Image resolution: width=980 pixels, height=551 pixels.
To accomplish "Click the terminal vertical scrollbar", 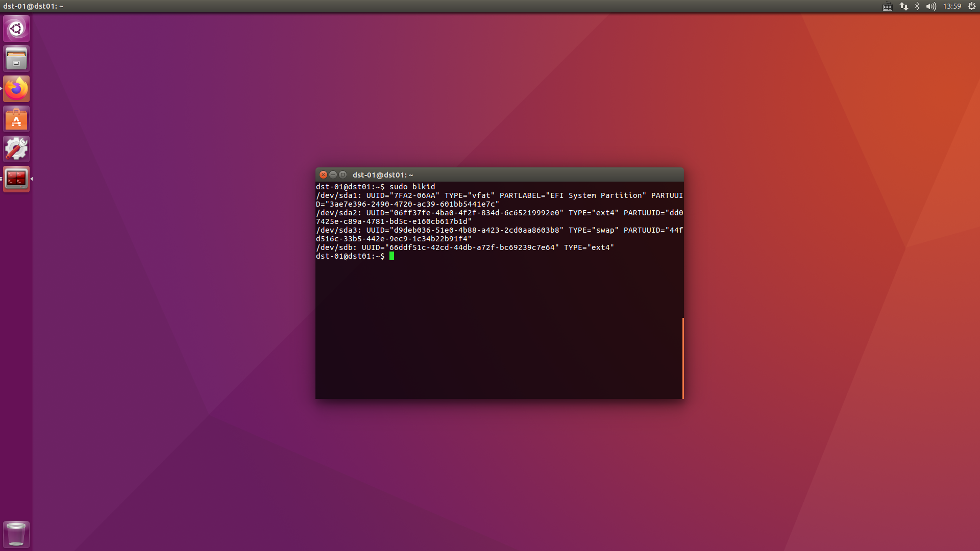I will pos(682,357).
